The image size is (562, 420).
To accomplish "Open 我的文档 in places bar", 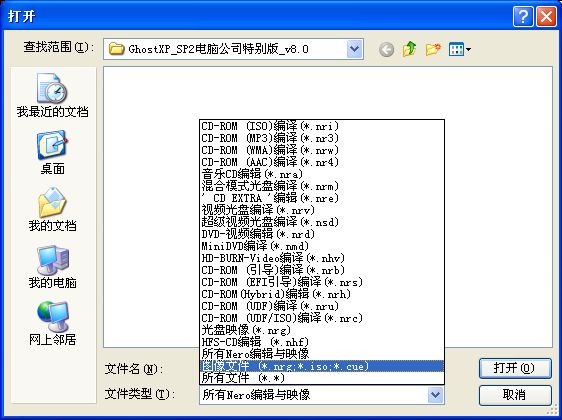I will coord(52,209).
